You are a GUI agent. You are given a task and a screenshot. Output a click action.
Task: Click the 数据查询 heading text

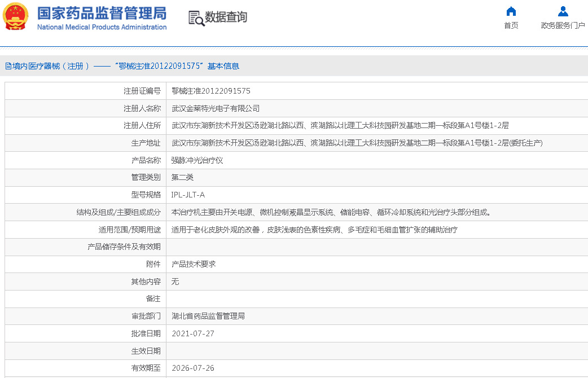[226, 17]
